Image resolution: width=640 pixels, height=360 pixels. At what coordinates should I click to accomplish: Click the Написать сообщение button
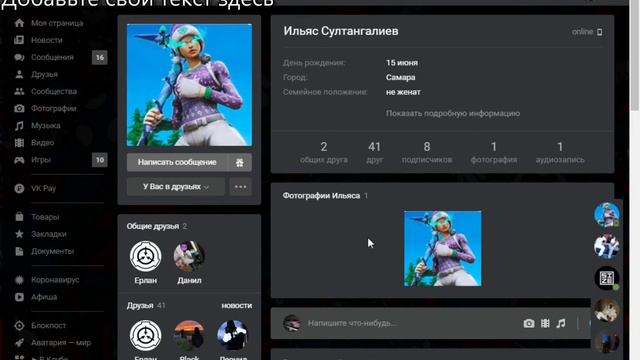point(177,162)
